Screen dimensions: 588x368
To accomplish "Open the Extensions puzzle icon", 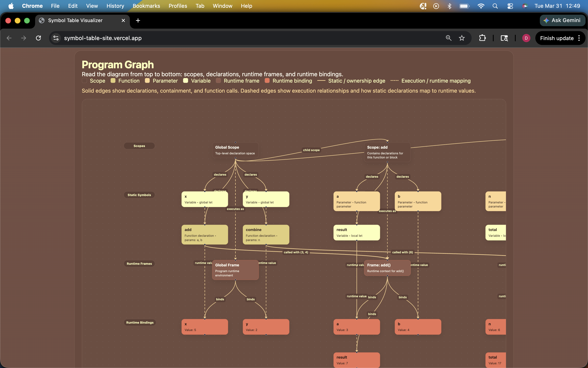I will point(482,38).
